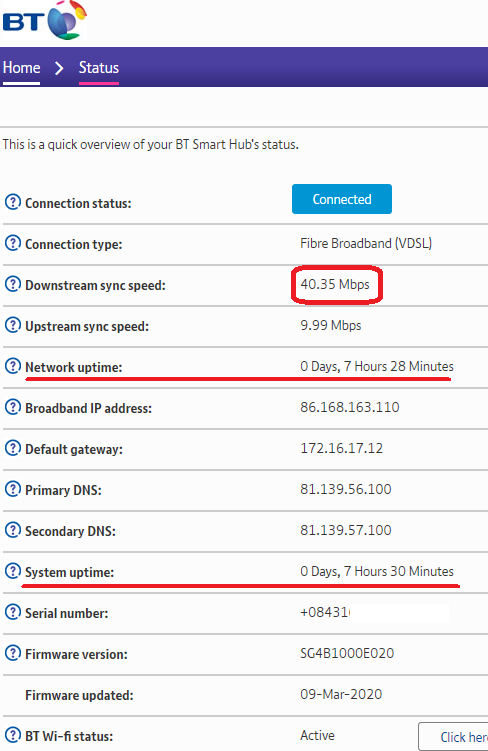Open help for BT Wi-fi status
Image resolution: width=488 pixels, height=751 pixels.
12,735
